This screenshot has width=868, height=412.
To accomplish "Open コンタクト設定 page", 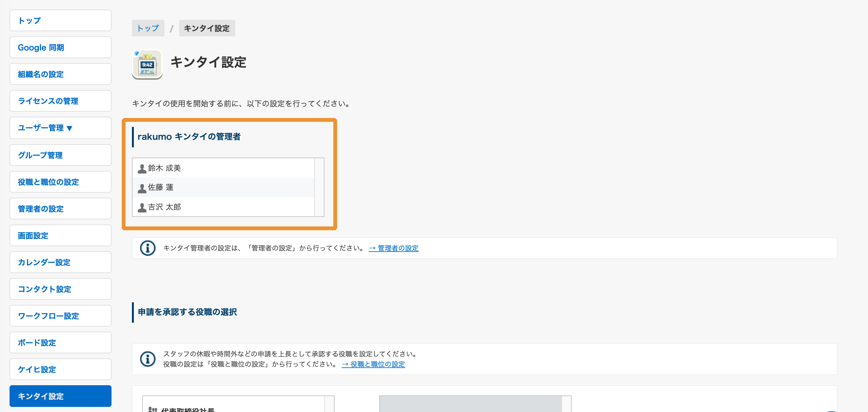I will [60, 289].
